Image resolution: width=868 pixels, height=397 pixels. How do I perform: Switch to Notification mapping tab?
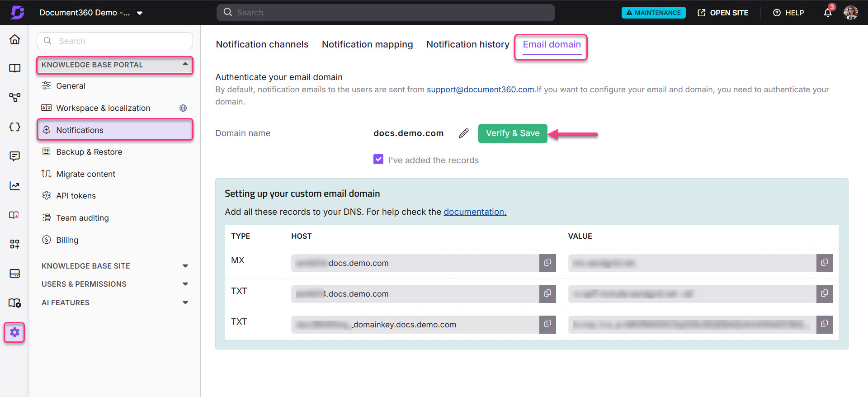click(x=368, y=44)
